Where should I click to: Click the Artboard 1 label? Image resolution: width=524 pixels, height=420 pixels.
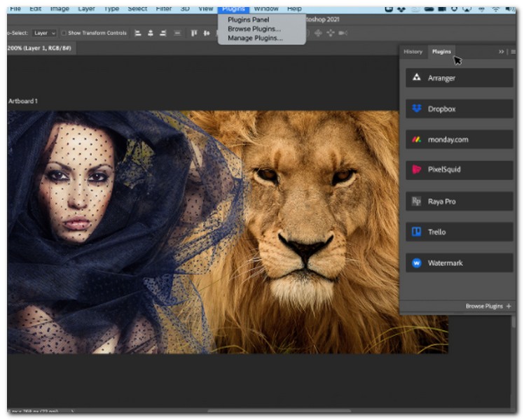point(23,101)
